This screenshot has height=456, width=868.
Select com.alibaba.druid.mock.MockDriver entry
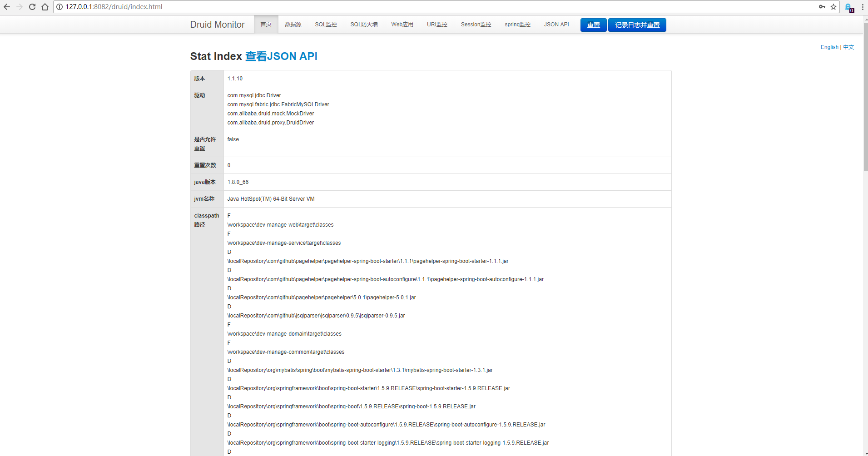pyautogui.click(x=271, y=114)
